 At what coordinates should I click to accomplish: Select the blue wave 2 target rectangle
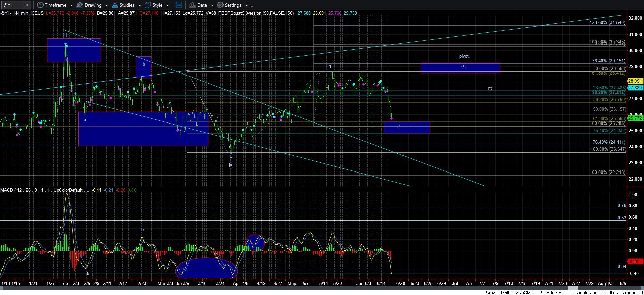coord(407,128)
